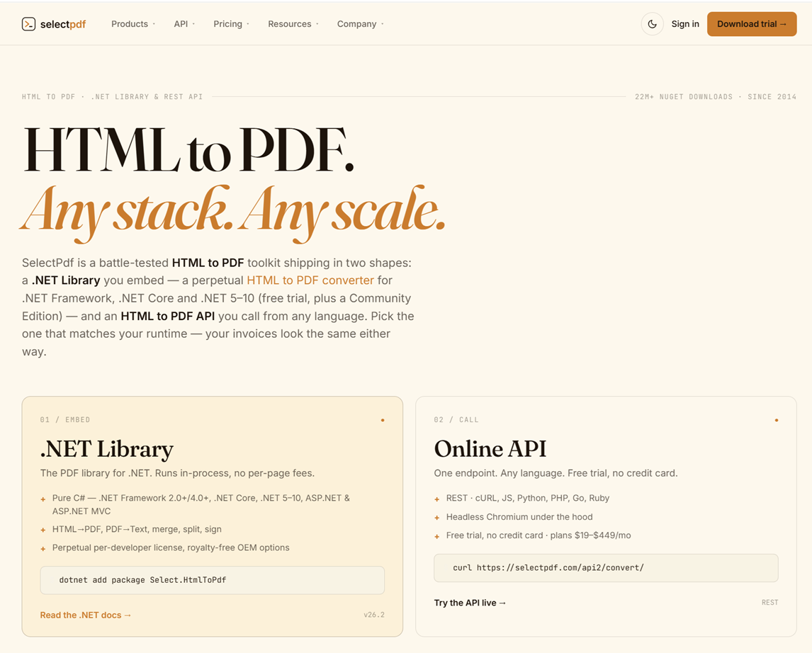Click the selectpdf logo icon
812x653 pixels.
28,24
